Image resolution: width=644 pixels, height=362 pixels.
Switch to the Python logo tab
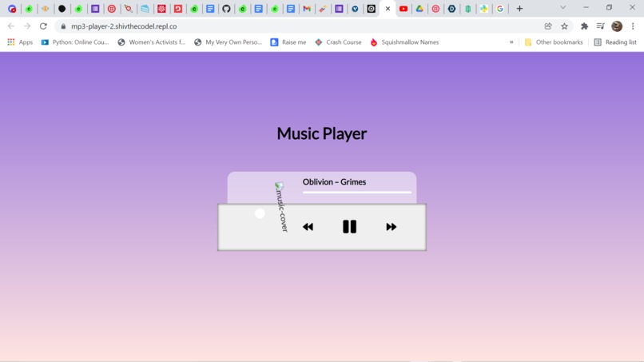(484, 9)
